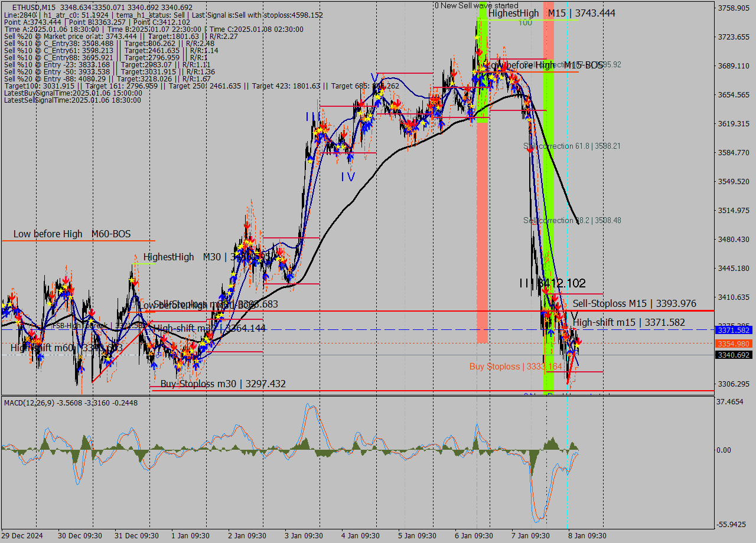Click the ETHUSD,M15 chart title text
The width and height of the screenshot is (756, 543).
[x=34, y=6]
